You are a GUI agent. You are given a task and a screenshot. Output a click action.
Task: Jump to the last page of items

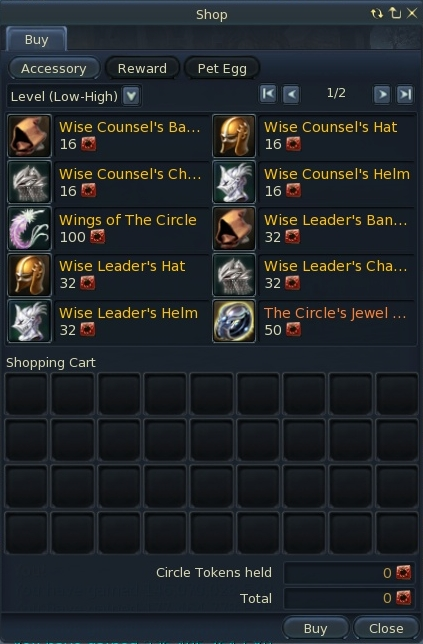click(x=405, y=94)
